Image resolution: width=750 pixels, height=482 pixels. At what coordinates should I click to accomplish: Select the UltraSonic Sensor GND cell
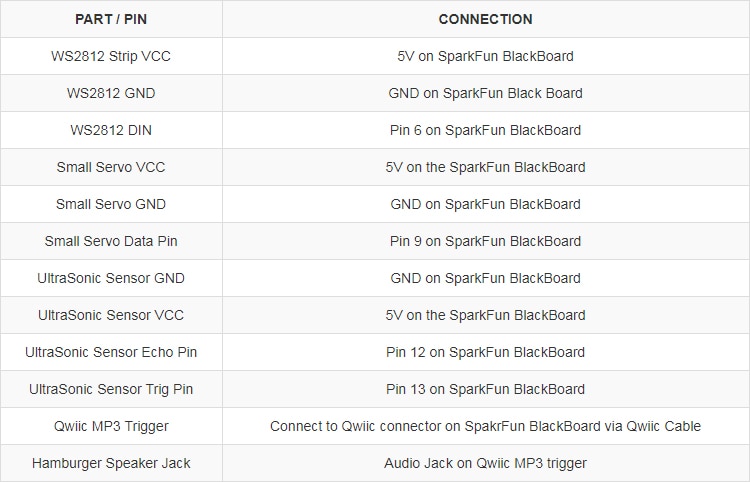point(111,278)
